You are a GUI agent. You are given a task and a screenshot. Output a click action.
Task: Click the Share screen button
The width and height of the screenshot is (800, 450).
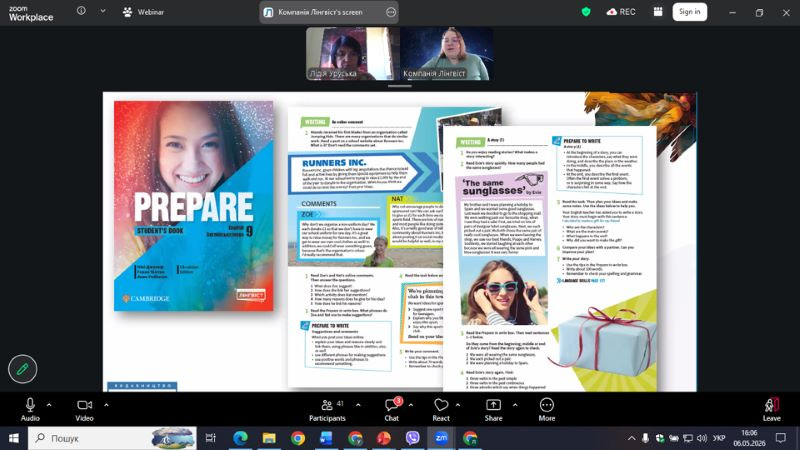pyautogui.click(x=493, y=410)
